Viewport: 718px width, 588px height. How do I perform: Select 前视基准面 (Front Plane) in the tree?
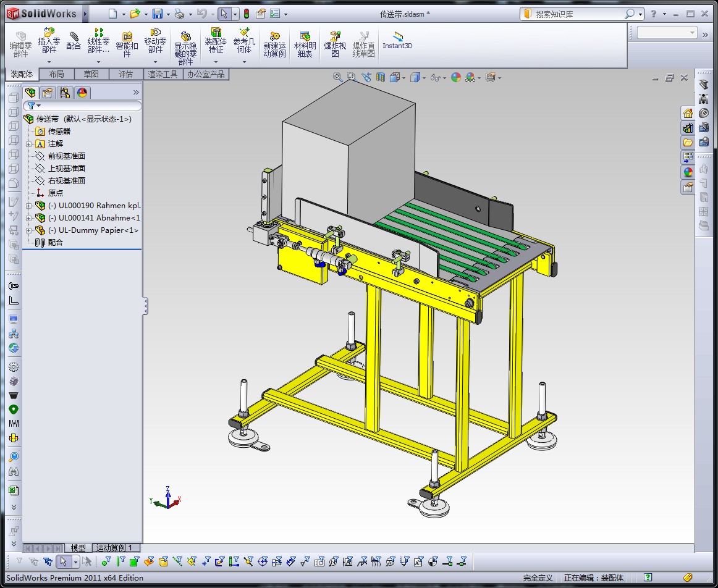click(x=66, y=156)
